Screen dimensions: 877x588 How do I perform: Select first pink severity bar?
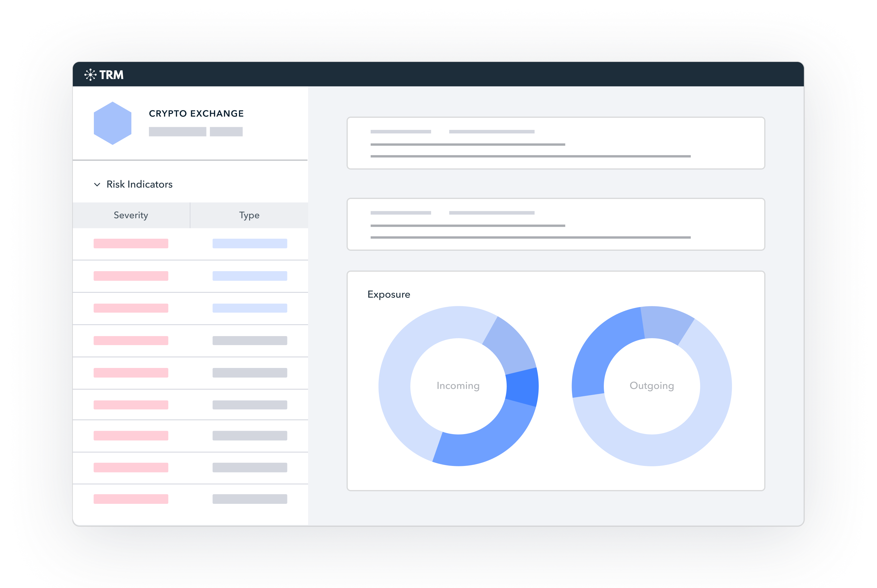coord(131,243)
